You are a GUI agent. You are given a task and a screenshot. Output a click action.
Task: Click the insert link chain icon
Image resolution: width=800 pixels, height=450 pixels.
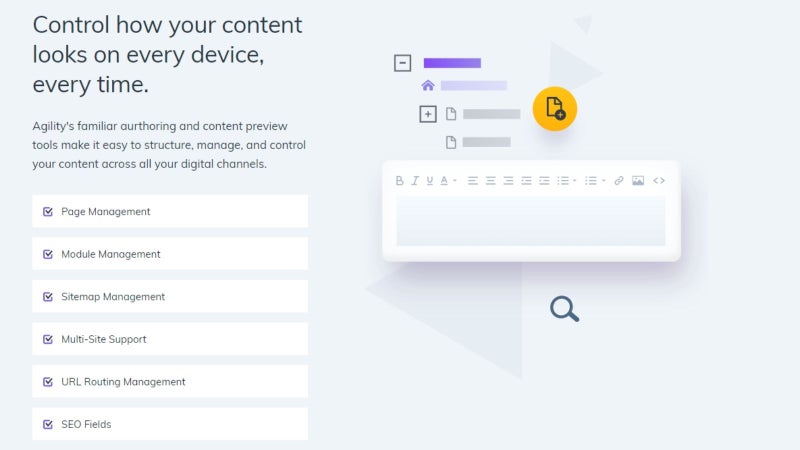(x=618, y=181)
